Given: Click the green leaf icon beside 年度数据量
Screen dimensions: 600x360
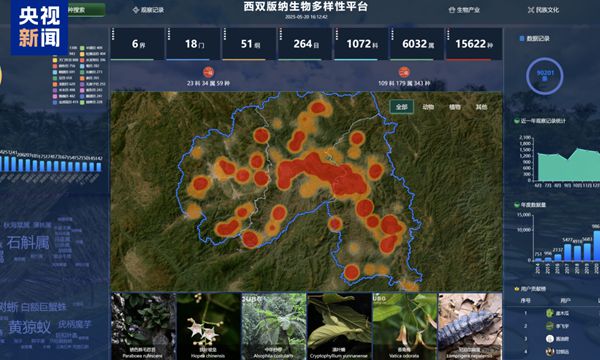Looking at the screenshot, I should (x=516, y=205).
